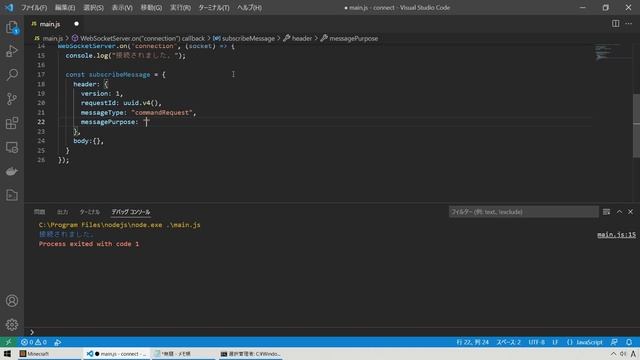Open 実行(R) menu

(180, 8)
